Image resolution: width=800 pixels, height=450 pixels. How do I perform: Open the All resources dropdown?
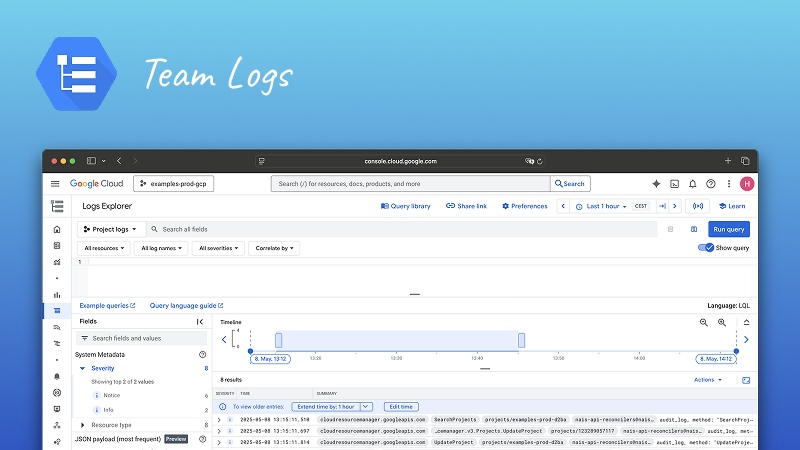point(105,248)
